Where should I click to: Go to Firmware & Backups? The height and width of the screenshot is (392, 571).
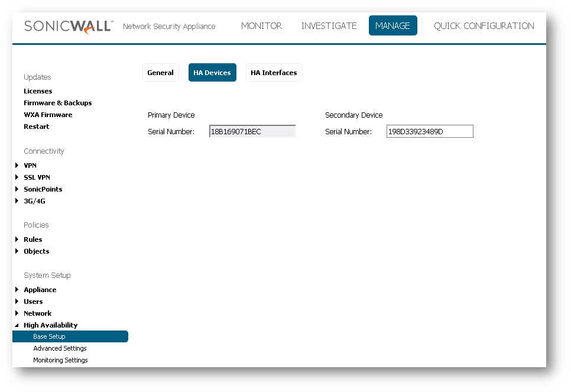(x=57, y=103)
